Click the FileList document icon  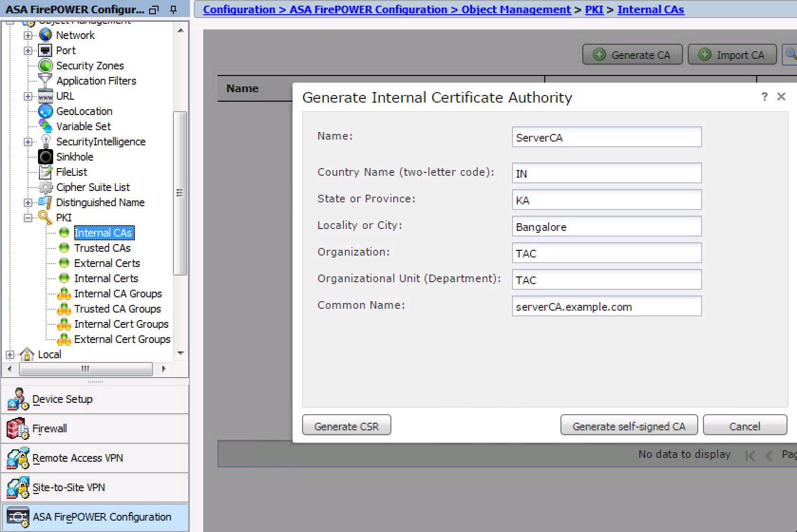[x=46, y=172]
